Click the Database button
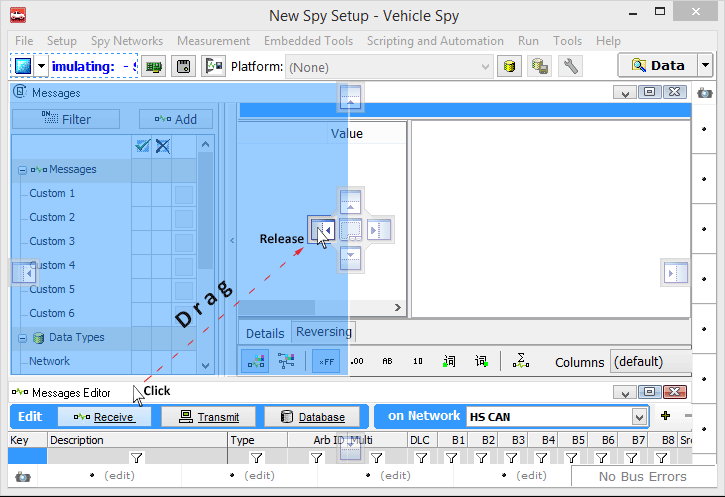 tap(312, 417)
